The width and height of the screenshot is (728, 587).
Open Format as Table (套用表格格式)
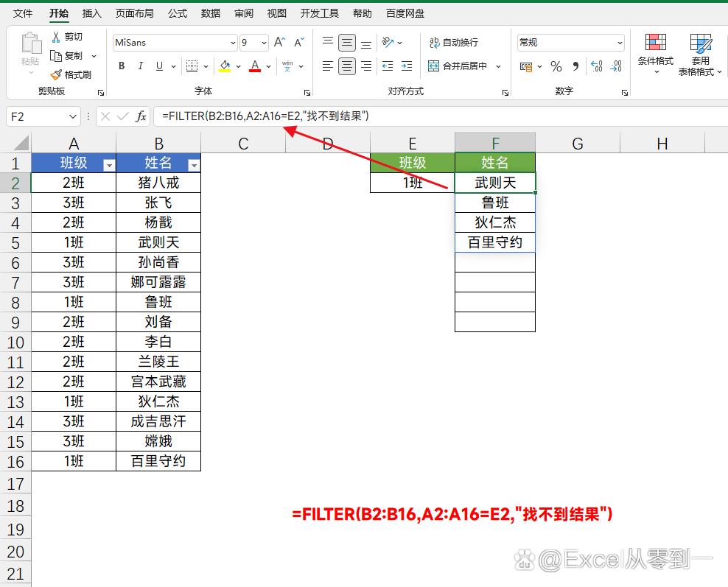(700, 54)
